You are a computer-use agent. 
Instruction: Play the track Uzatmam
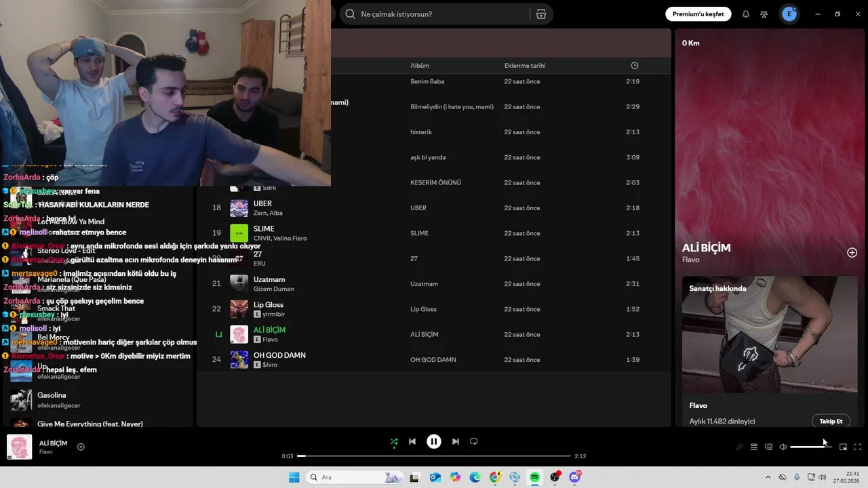point(269,279)
